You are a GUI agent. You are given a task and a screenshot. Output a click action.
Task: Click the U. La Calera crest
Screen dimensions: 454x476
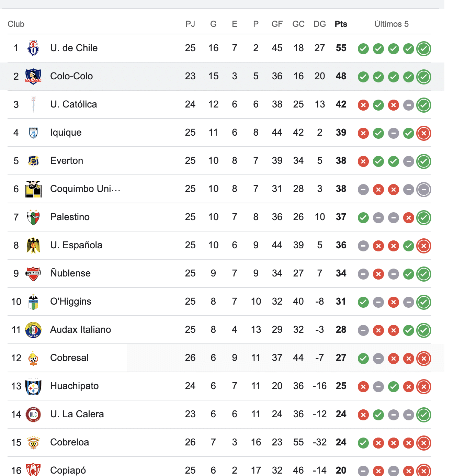33,414
